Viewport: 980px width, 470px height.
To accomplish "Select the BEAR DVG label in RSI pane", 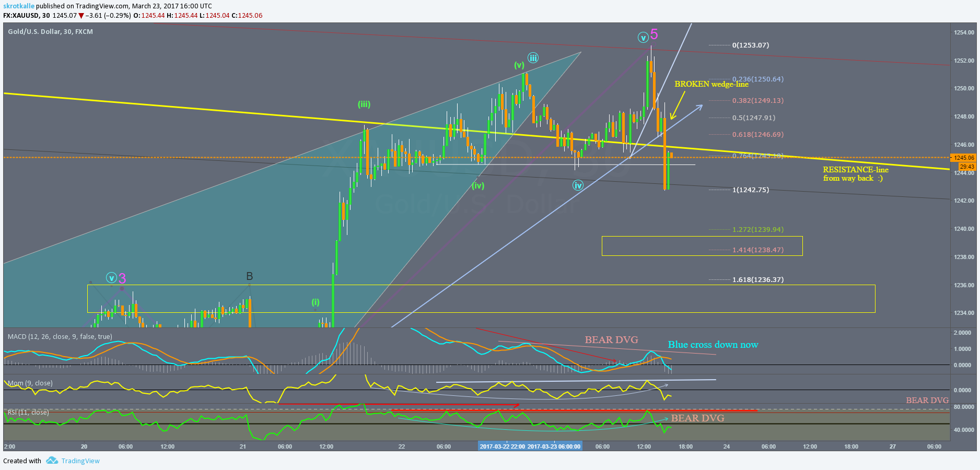I will [698, 418].
